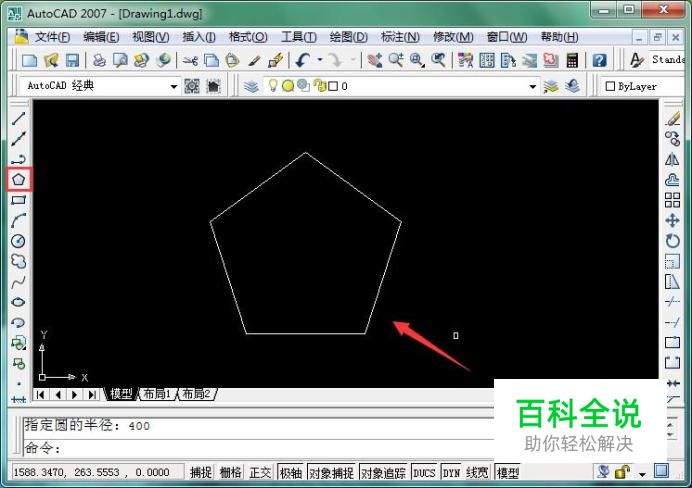Screen dimensions: 692x488
Task: Select the Erase modify tool
Action: click(673, 118)
